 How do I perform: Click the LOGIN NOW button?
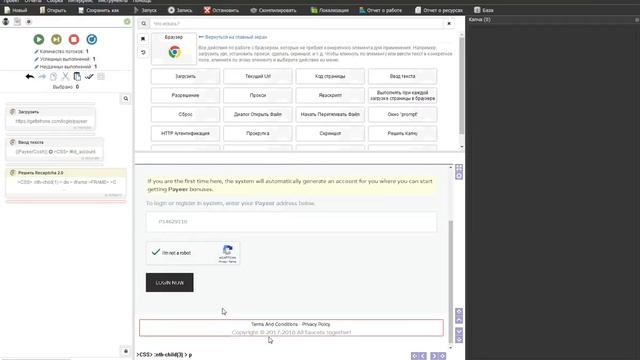coord(169,282)
